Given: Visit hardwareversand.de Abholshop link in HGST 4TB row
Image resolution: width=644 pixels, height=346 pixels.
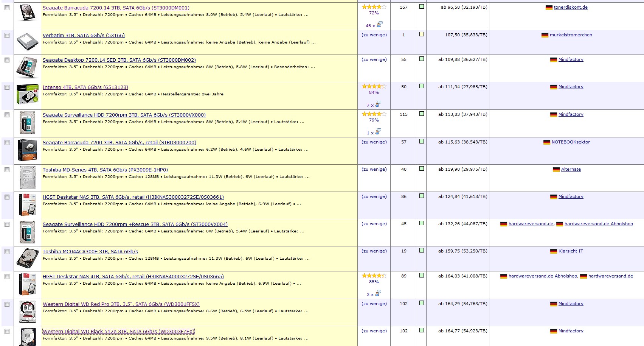Looking at the screenshot, I should pyautogui.click(x=543, y=276).
